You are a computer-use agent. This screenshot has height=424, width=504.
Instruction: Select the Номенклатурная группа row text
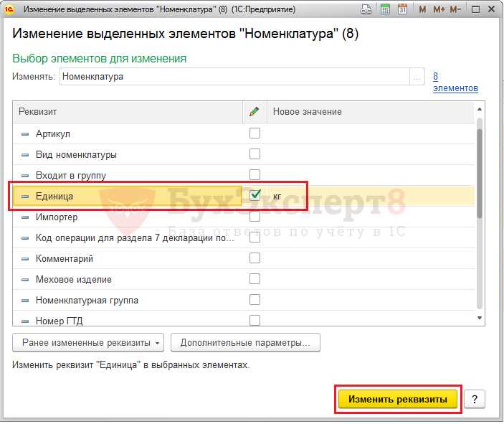87,300
